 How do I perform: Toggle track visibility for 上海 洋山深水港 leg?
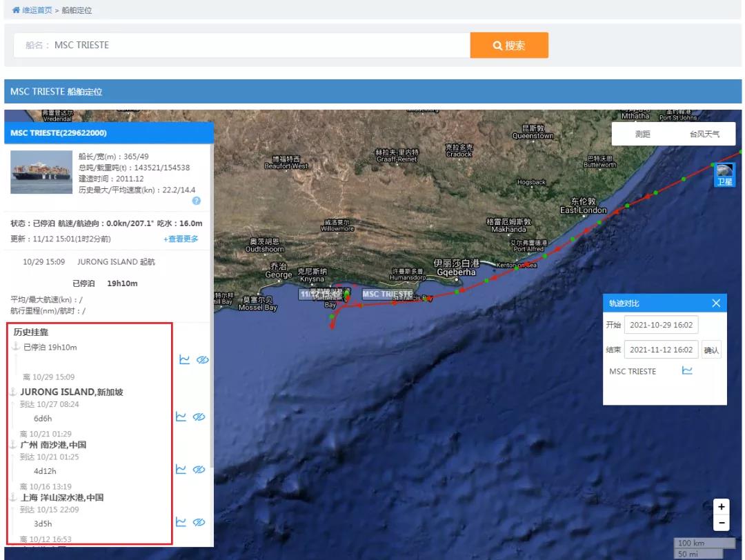click(x=199, y=522)
